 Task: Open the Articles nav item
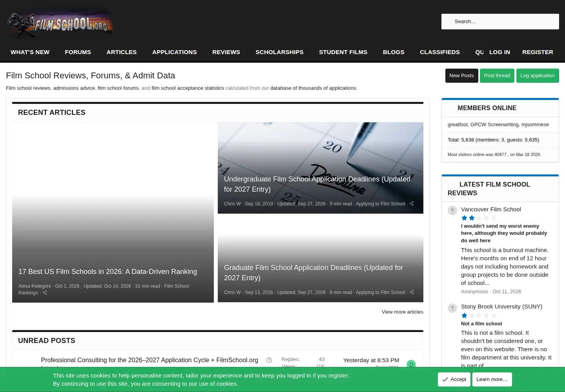[x=122, y=52]
